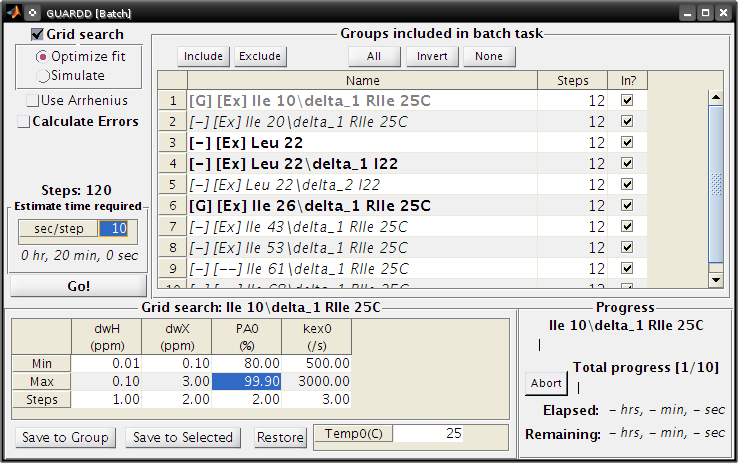The height and width of the screenshot is (463, 738).
Task: Select row '[G] [Ex] Ile 26\delta_1 RIle 25C'
Action: (362, 206)
